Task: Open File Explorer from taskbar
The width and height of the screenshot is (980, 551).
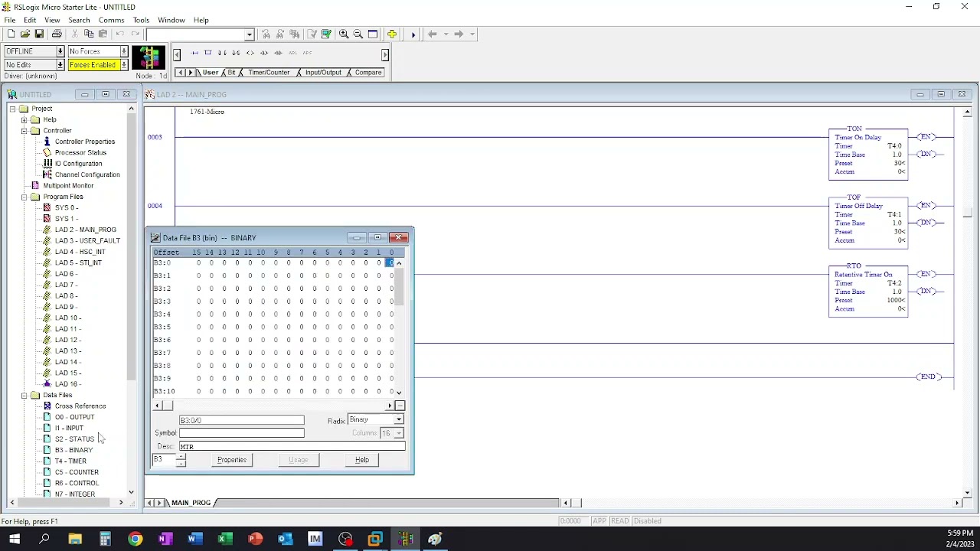Action: point(75,539)
